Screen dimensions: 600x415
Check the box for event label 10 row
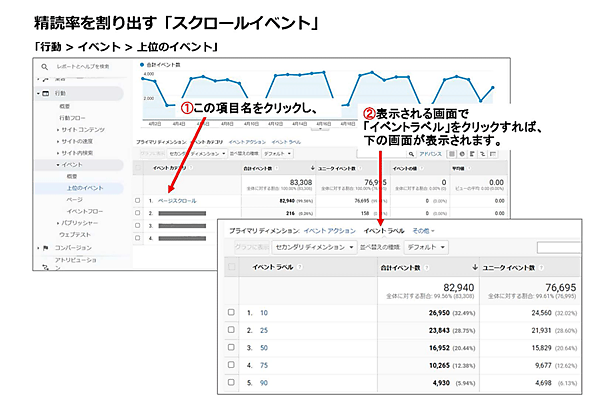pos(232,312)
